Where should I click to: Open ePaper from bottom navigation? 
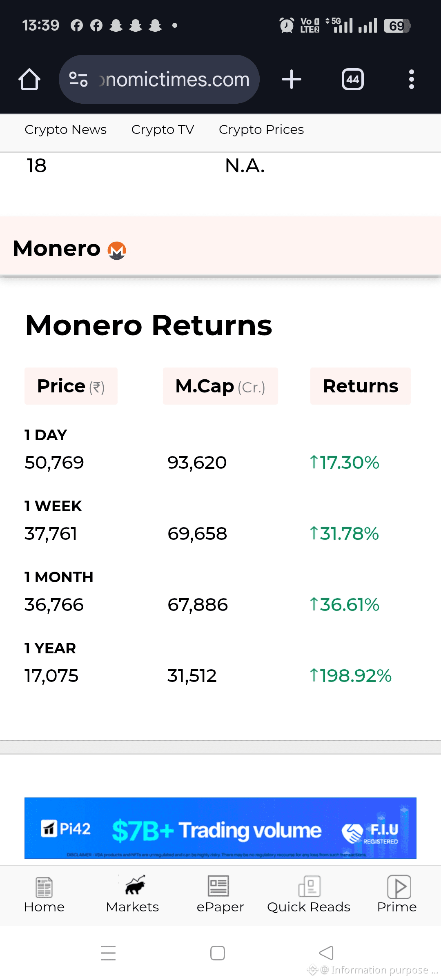220,894
